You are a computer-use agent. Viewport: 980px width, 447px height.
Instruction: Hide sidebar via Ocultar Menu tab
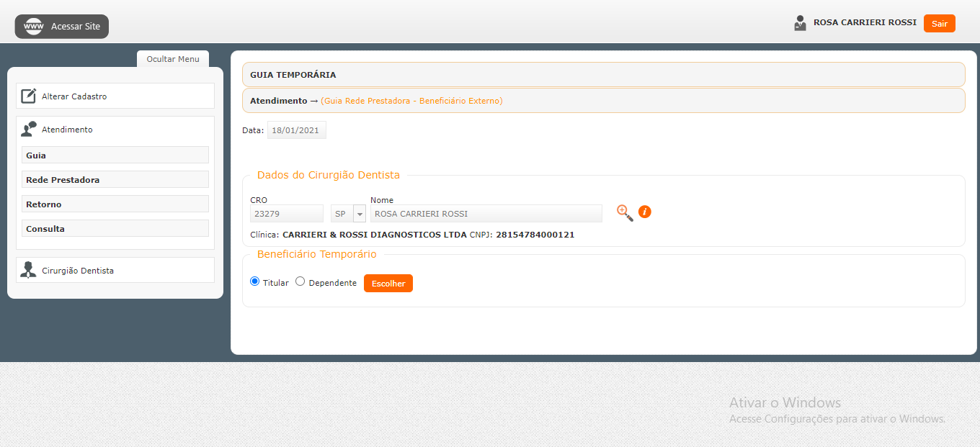coord(173,59)
